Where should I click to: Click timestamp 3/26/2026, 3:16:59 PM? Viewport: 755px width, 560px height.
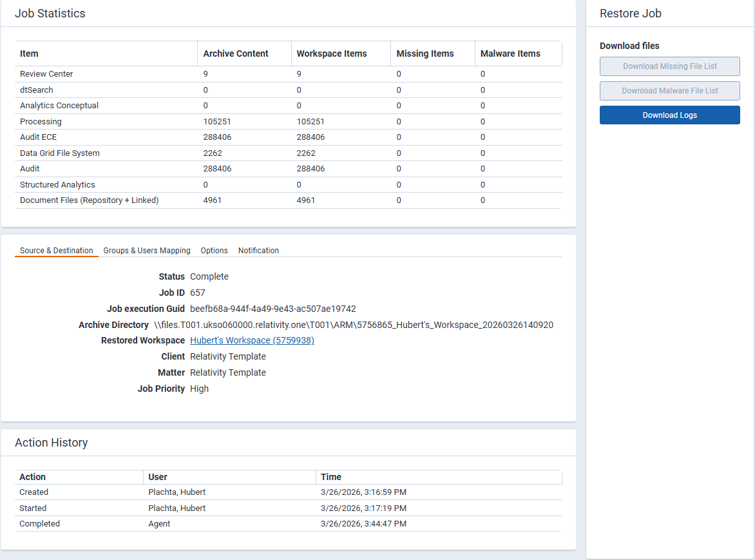(x=363, y=492)
